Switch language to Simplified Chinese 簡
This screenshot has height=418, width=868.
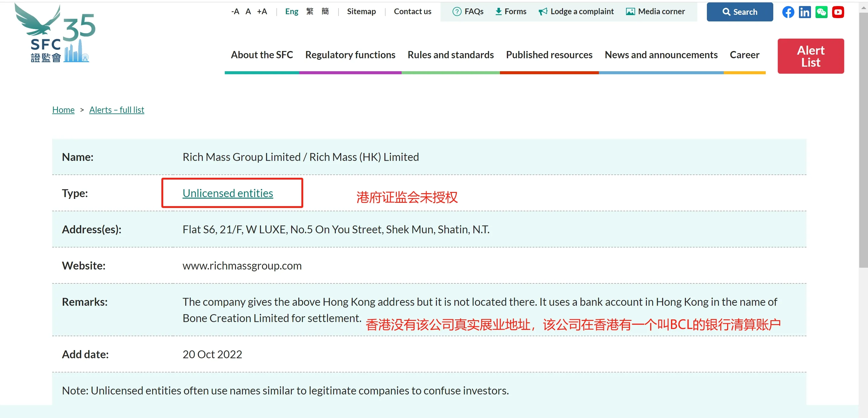click(325, 11)
